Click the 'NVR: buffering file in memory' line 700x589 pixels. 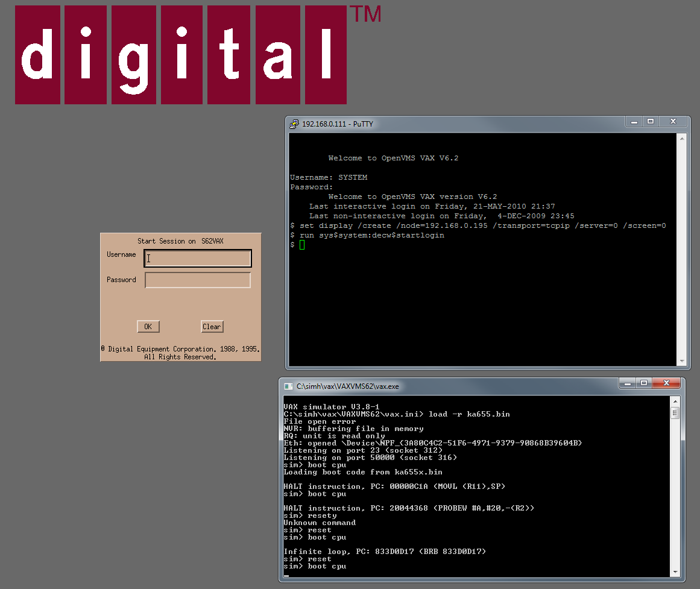[353, 429]
